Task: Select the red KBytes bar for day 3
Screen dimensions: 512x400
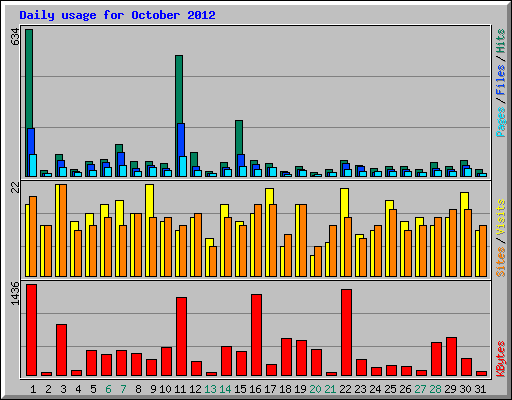Action: 62,350
